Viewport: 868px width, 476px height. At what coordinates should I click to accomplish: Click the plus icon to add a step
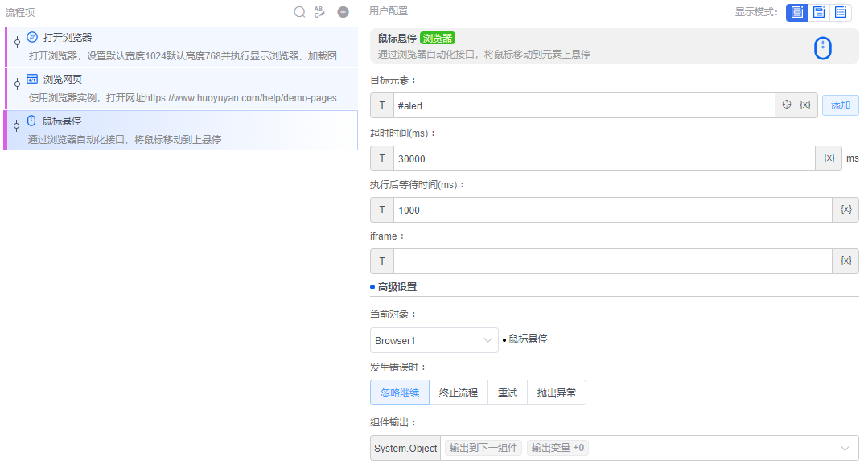[x=343, y=12]
